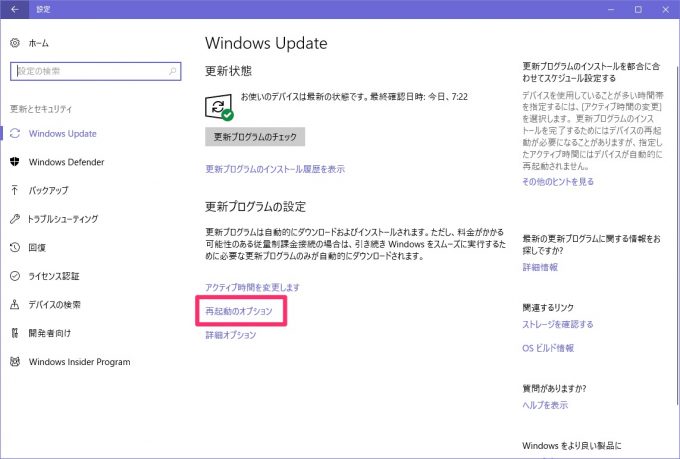680x459 pixels.
Task: Minimize the Settings window
Action: 611,9
